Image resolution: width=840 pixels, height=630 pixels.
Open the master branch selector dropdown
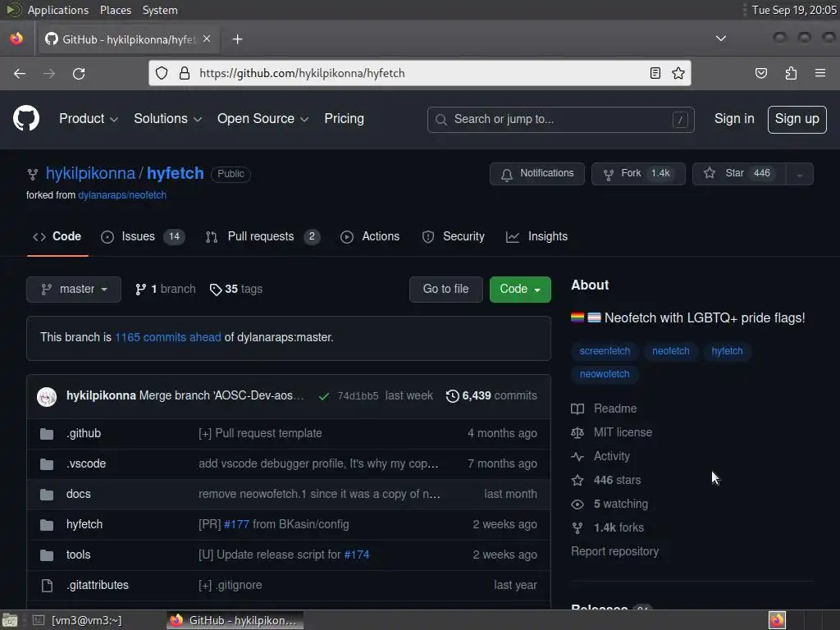click(x=74, y=290)
